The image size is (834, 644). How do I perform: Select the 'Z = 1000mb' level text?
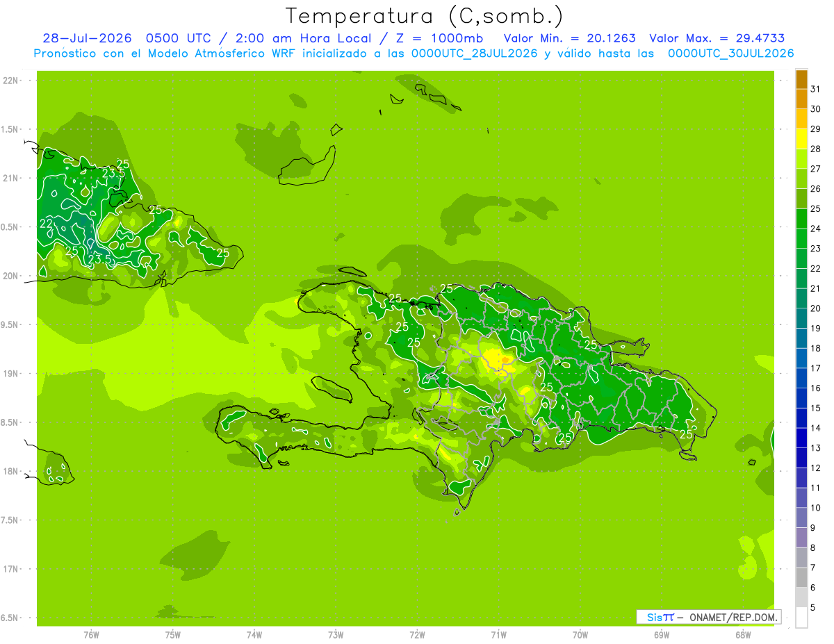[441, 38]
